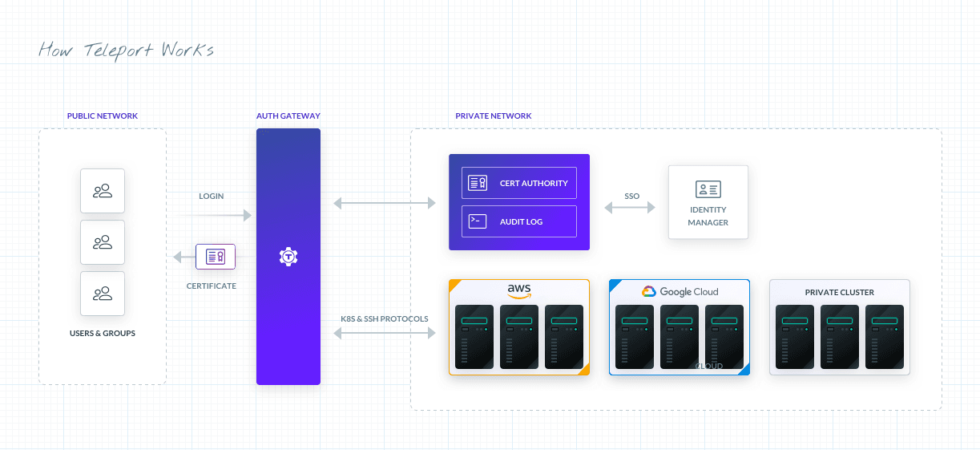Click the Audit Log terminal icon

pyautogui.click(x=478, y=221)
